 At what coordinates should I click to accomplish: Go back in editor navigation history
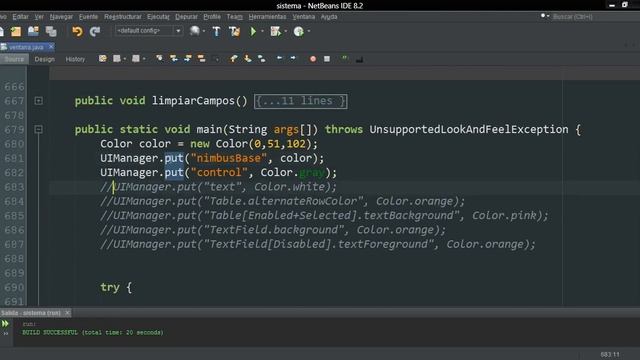(x=116, y=59)
